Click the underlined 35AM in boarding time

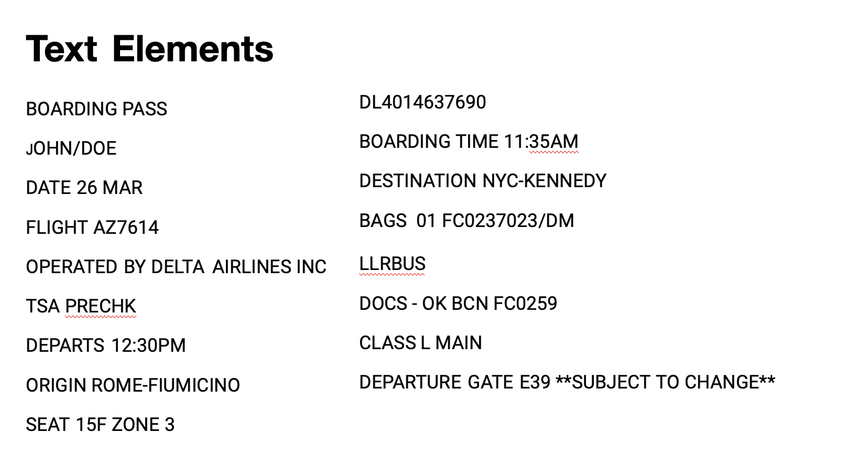pyautogui.click(x=554, y=142)
